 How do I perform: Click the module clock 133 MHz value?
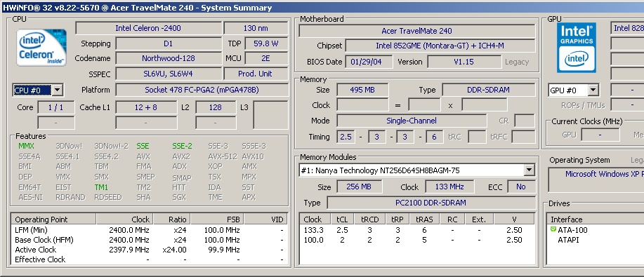pyautogui.click(x=449, y=187)
